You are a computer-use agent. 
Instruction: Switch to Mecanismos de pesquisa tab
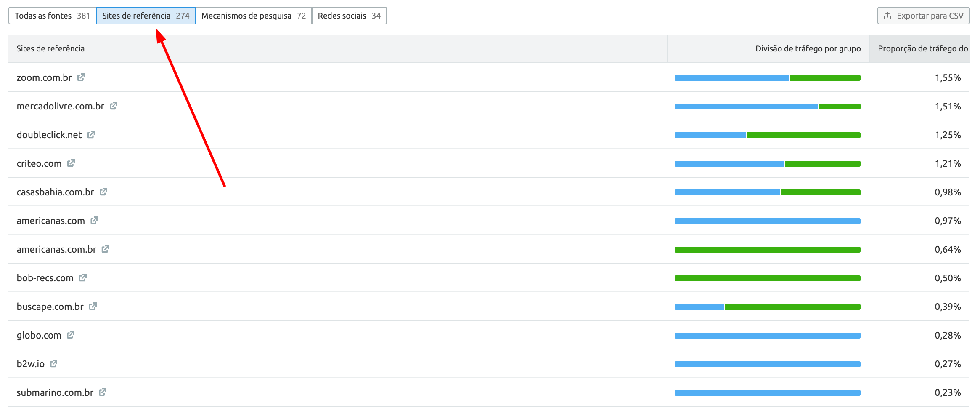(254, 16)
